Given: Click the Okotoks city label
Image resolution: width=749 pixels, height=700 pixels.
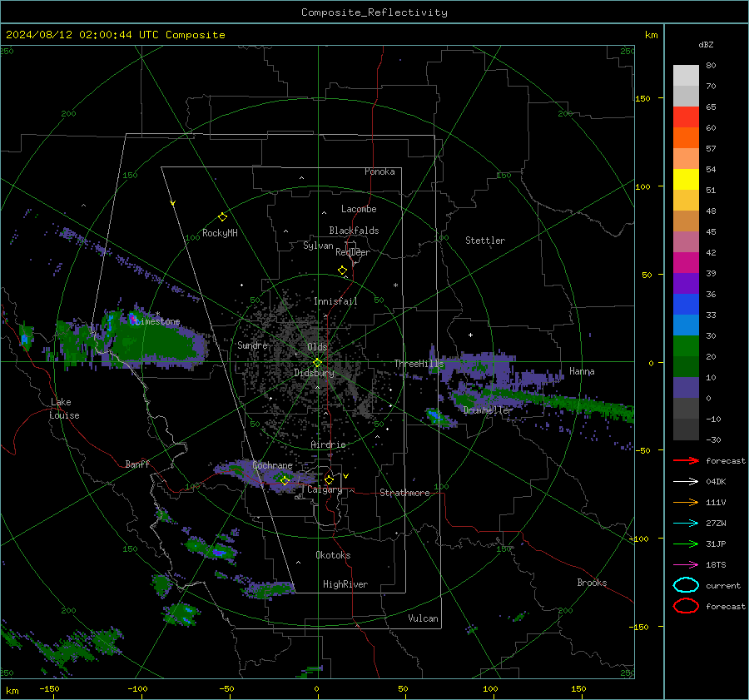Looking at the screenshot, I should pyautogui.click(x=333, y=555).
